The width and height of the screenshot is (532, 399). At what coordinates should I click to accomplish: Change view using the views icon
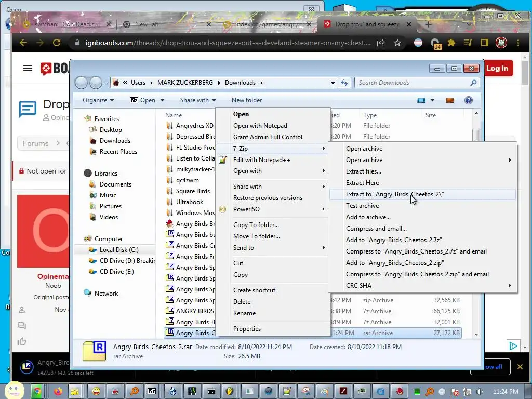pos(421,100)
